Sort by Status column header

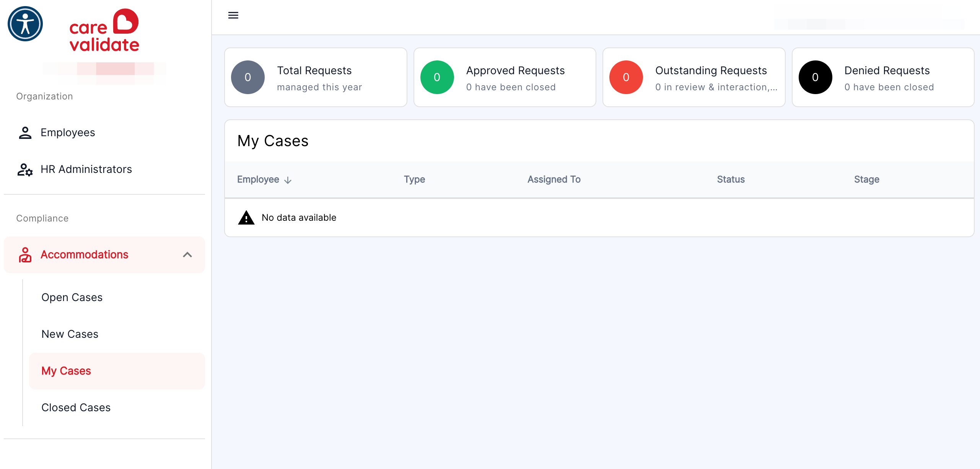(x=731, y=180)
